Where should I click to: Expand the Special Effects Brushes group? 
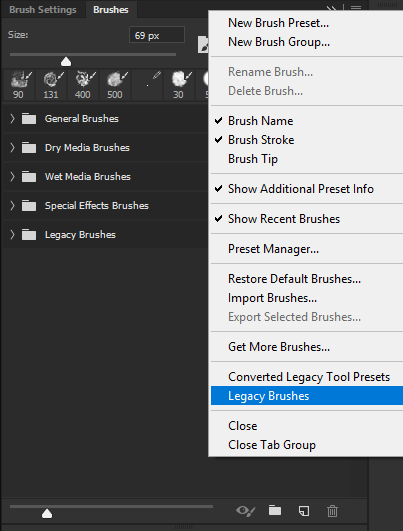pos(12,206)
